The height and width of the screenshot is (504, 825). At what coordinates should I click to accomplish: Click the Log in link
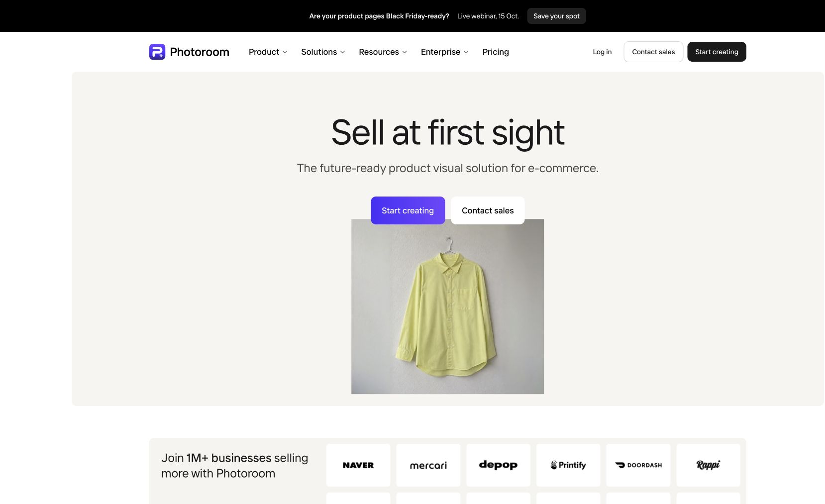(x=602, y=52)
